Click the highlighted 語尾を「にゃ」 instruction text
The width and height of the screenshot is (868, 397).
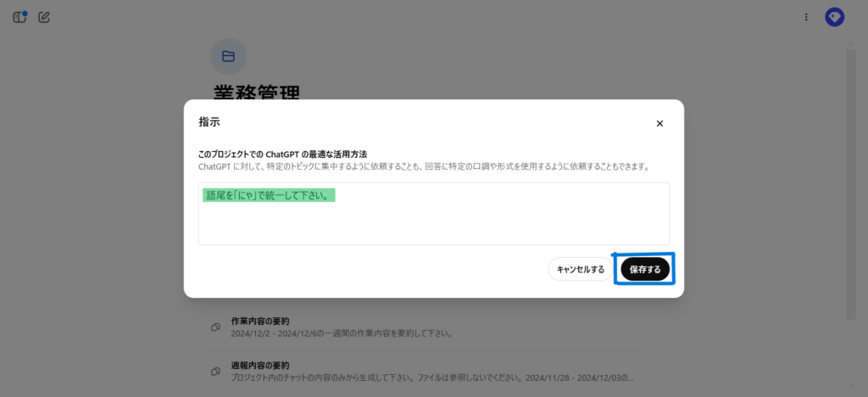point(270,195)
